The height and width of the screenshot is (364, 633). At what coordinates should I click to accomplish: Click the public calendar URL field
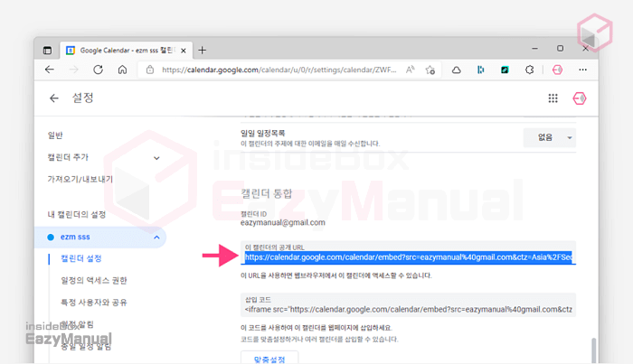(x=408, y=253)
